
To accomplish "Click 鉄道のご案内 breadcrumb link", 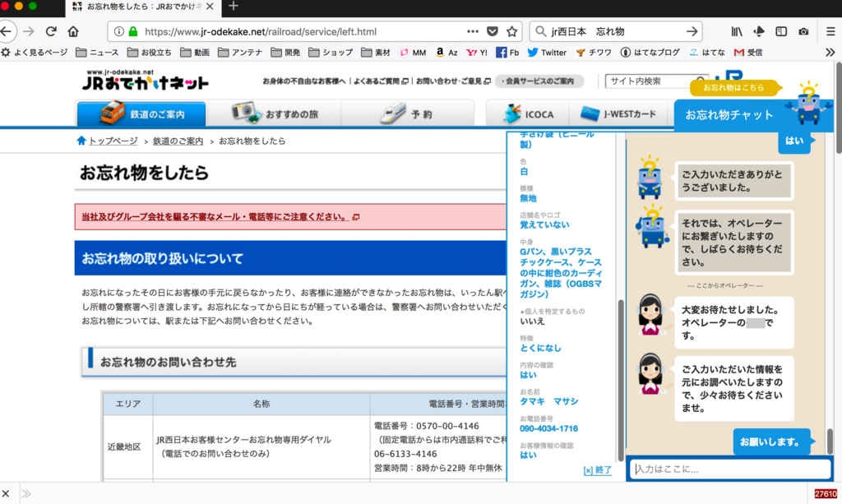I will 178,141.
